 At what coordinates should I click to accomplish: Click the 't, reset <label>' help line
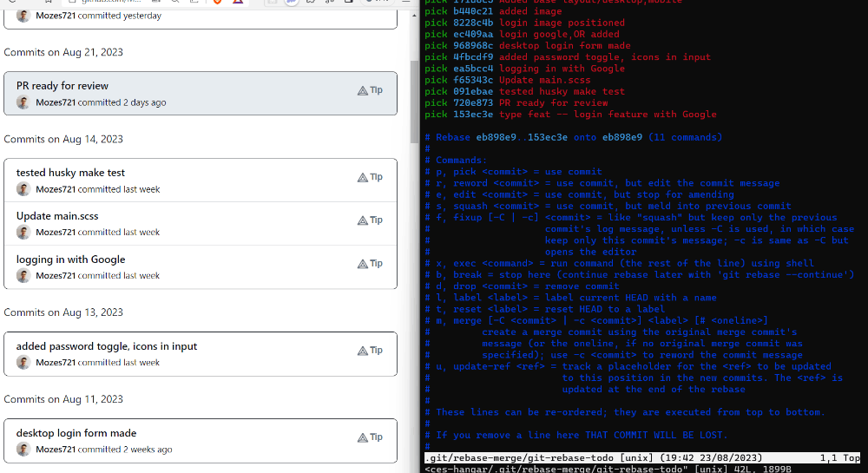pyautogui.click(x=545, y=309)
